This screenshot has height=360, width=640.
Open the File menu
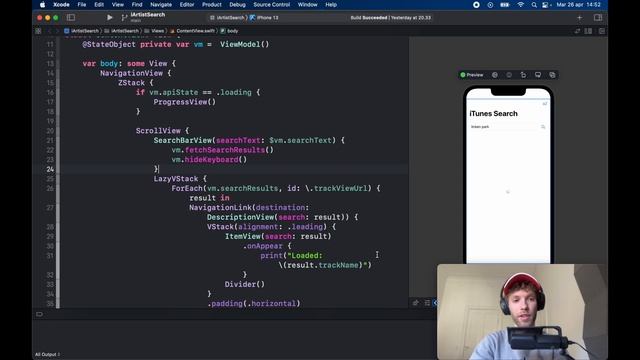(x=82, y=5)
